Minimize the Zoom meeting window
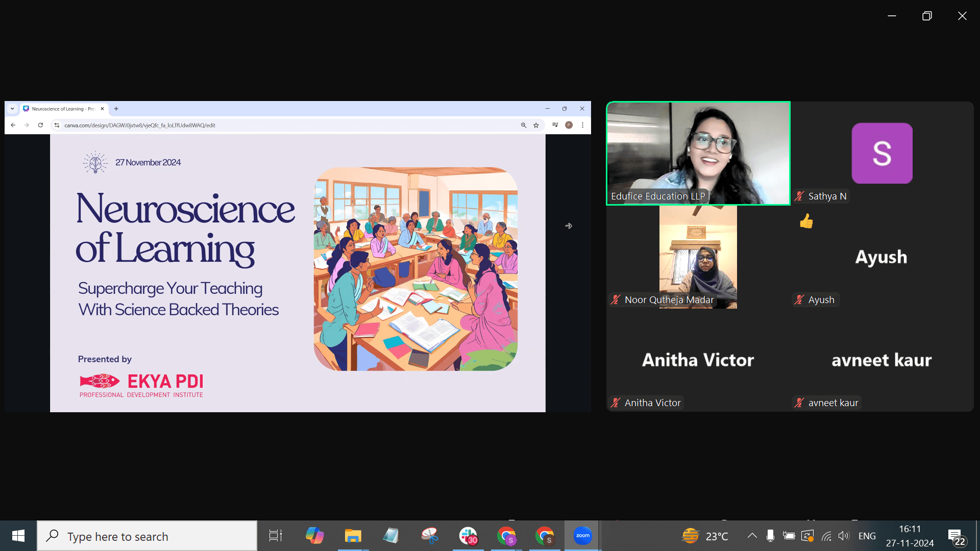 pyautogui.click(x=892, y=16)
